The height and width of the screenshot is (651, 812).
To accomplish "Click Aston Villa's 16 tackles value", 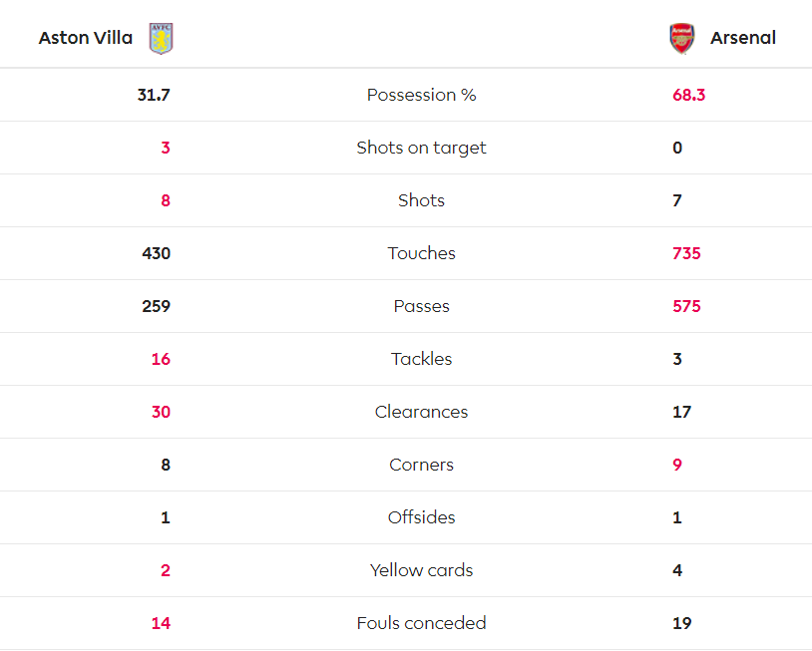I will [x=161, y=359].
